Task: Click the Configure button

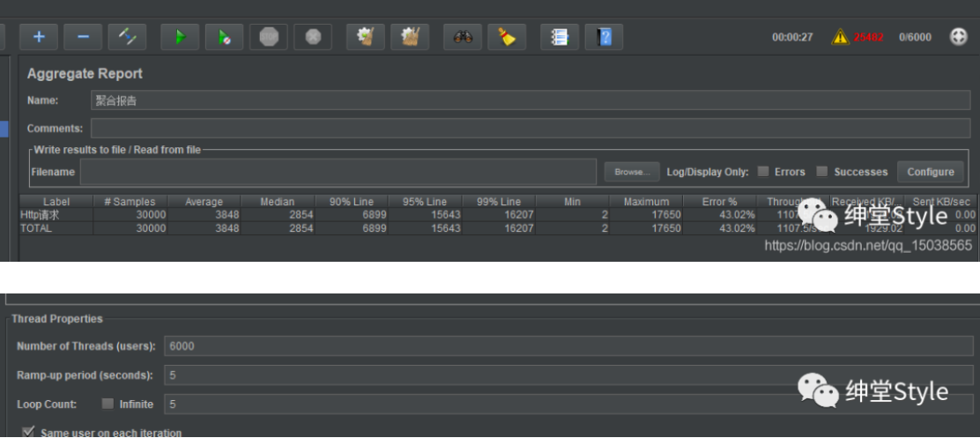Action: 931,172
